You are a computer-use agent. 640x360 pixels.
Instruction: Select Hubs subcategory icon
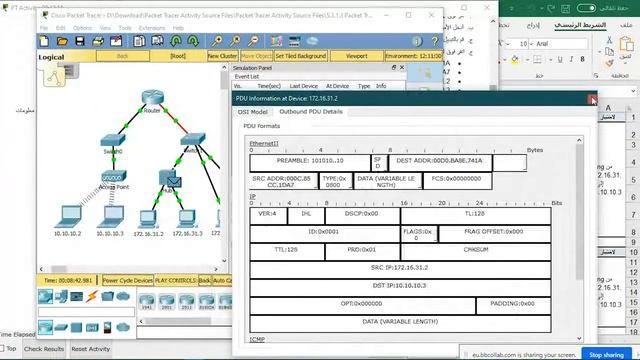point(76,327)
